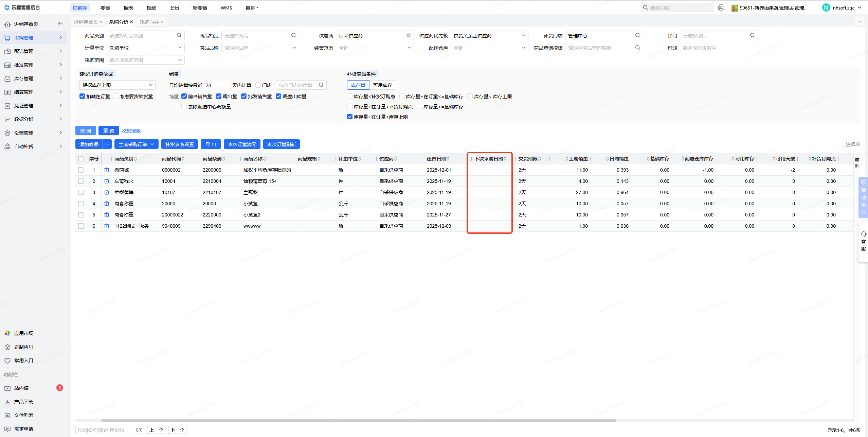Collapse the sidebar with the arrow icon
Image resolution: width=868 pixels, height=437 pixels.
pyautogui.click(x=60, y=24)
